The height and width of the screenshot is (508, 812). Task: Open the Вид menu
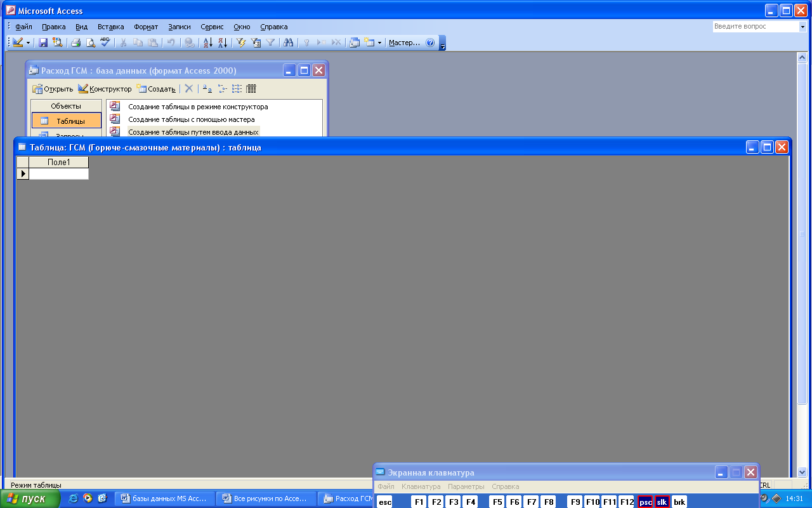(81, 27)
